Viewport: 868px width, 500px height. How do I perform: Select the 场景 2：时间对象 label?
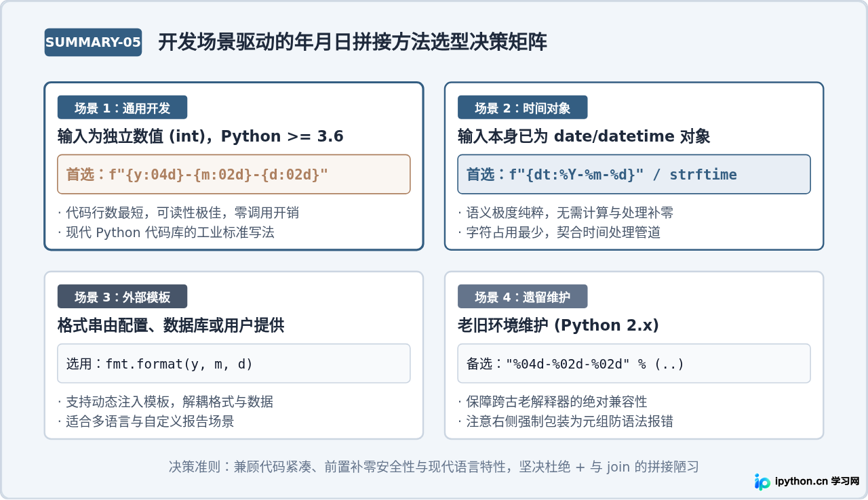(522, 108)
